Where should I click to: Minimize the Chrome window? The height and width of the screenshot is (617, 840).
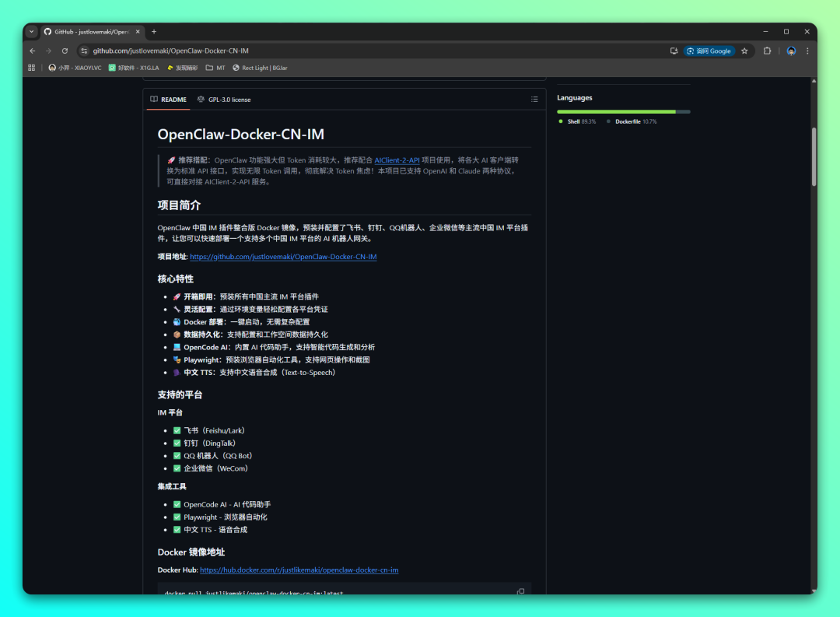click(x=765, y=32)
